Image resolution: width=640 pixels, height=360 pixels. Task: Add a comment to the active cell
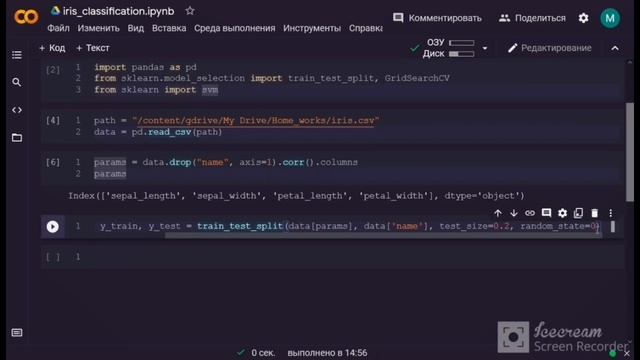point(546,213)
